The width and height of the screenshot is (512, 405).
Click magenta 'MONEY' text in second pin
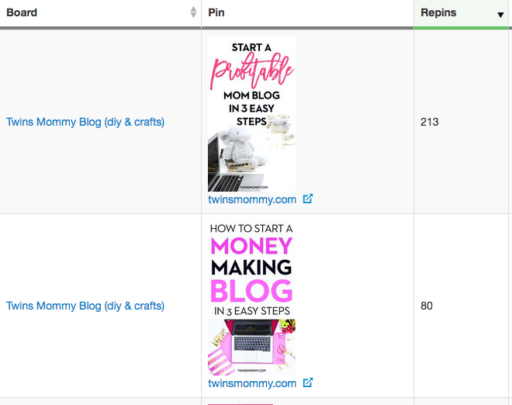tap(252, 246)
